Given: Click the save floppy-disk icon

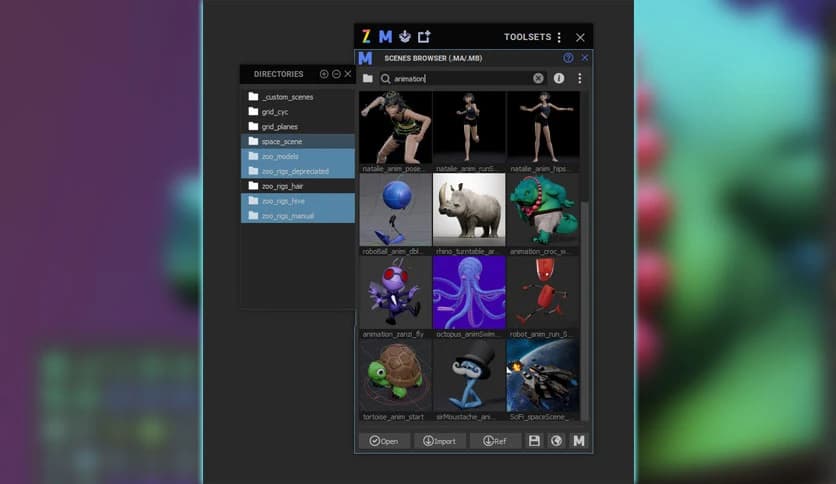Looking at the screenshot, I should (534, 441).
